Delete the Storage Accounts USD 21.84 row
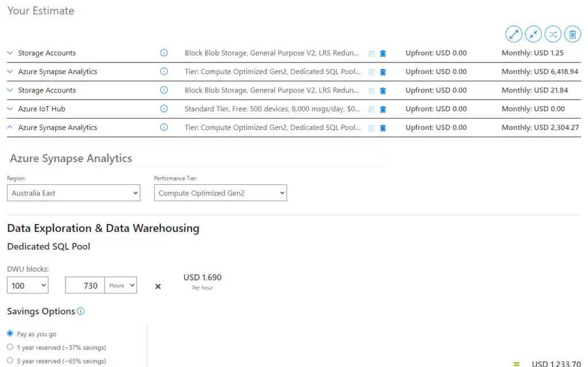The width and height of the screenshot is (588, 367). click(x=383, y=91)
